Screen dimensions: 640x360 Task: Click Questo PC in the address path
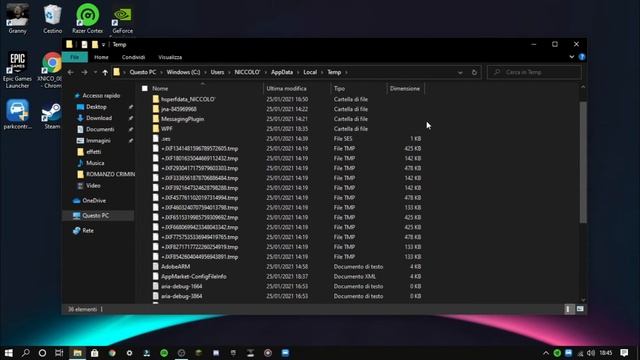143,72
